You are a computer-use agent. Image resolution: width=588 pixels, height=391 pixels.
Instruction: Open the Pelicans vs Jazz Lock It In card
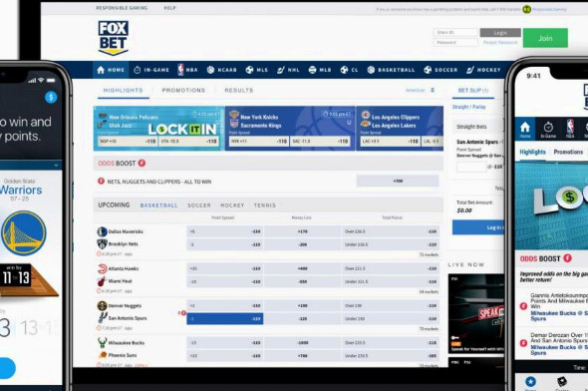[x=159, y=129]
